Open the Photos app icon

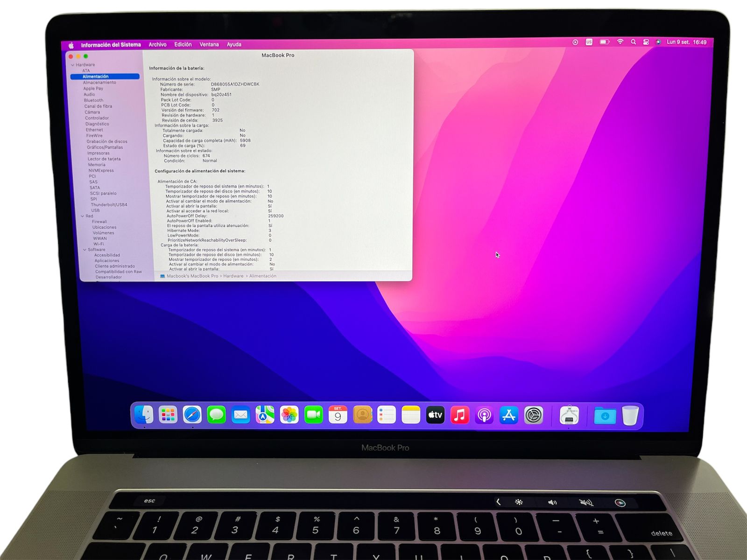(x=289, y=415)
